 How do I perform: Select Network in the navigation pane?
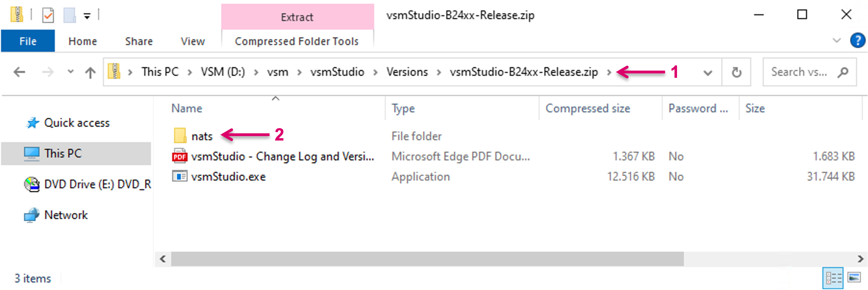coord(66,215)
